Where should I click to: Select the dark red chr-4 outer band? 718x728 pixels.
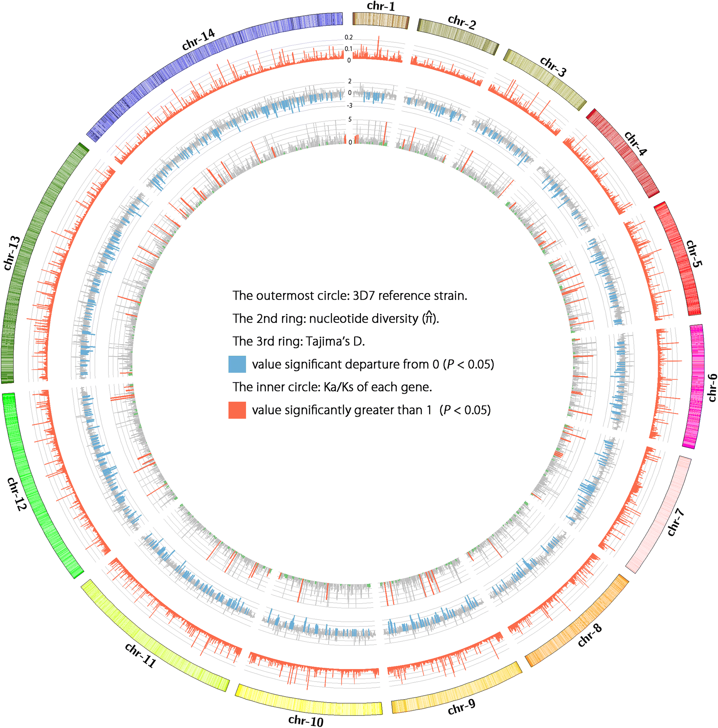[x=624, y=153]
